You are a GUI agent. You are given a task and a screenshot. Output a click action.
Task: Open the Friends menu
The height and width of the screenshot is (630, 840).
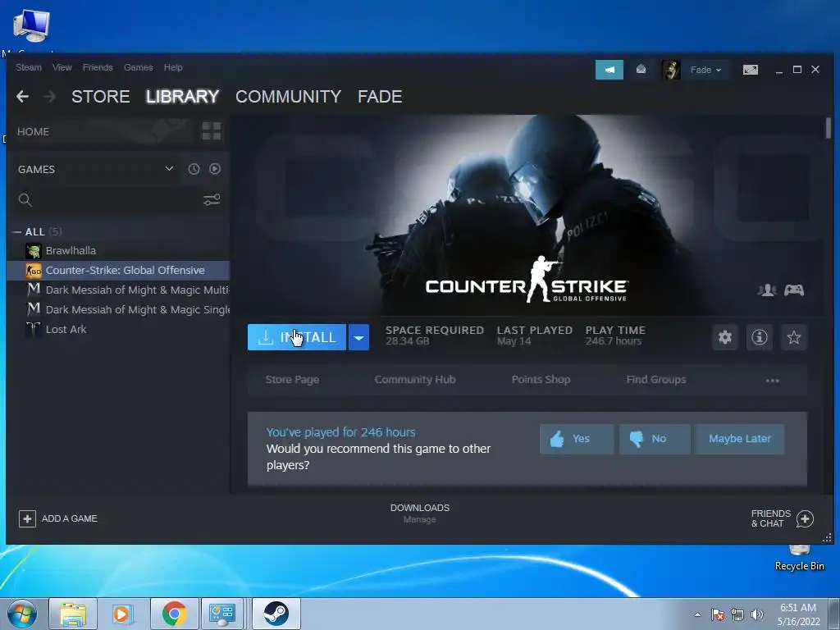click(x=98, y=67)
